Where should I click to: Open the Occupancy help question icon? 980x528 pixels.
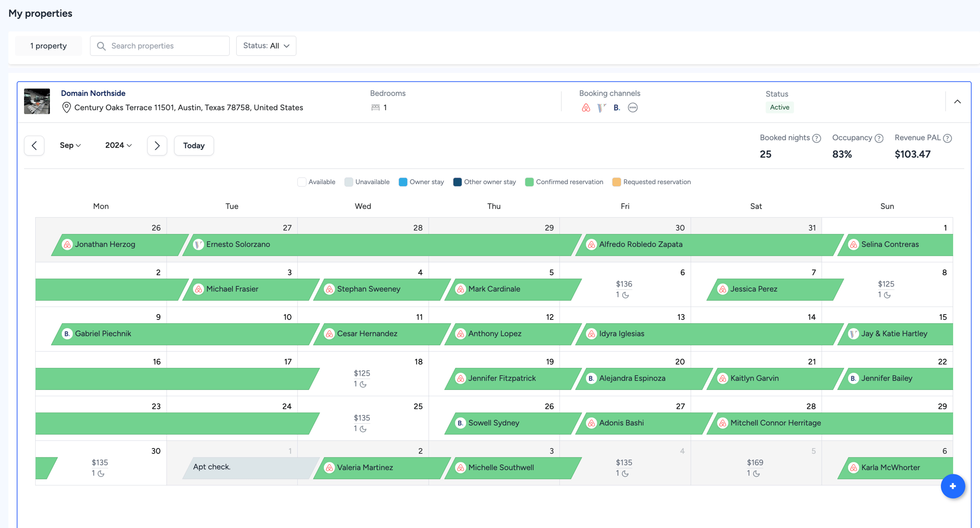click(x=879, y=138)
